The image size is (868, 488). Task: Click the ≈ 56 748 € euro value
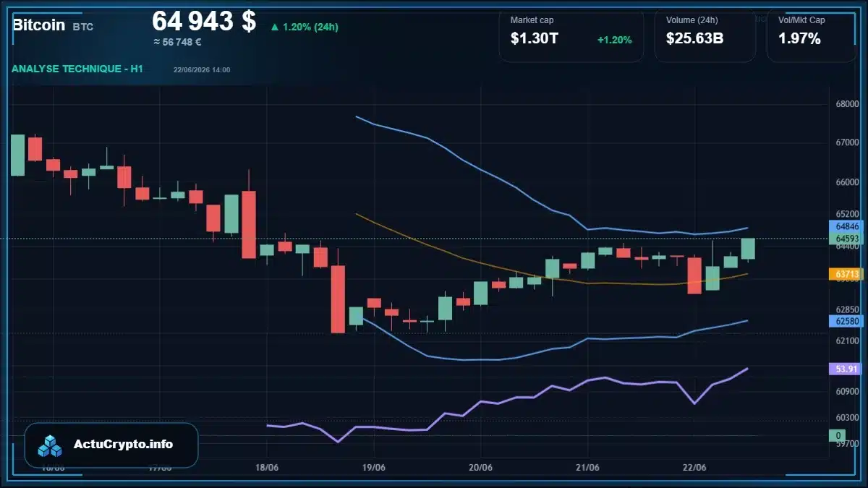(x=177, y=42)
